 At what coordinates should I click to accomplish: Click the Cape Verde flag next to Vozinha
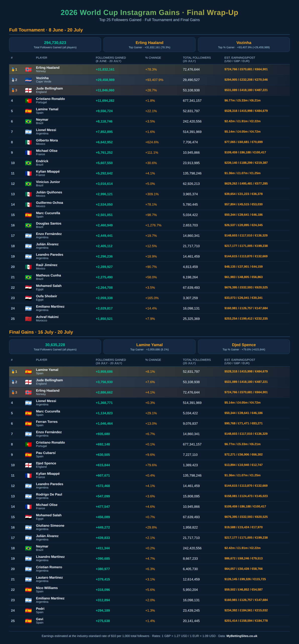tap(28, 80)
